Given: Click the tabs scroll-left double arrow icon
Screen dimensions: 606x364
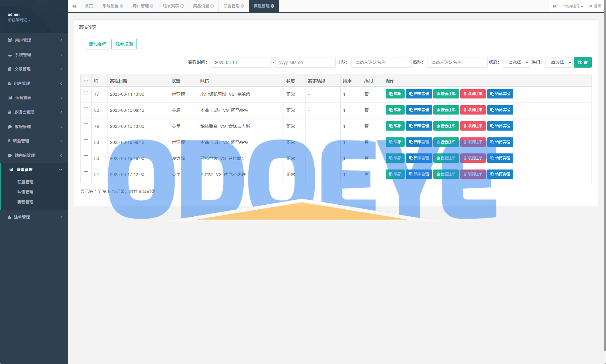Looking at the screenshot, I should coord(74,6).
